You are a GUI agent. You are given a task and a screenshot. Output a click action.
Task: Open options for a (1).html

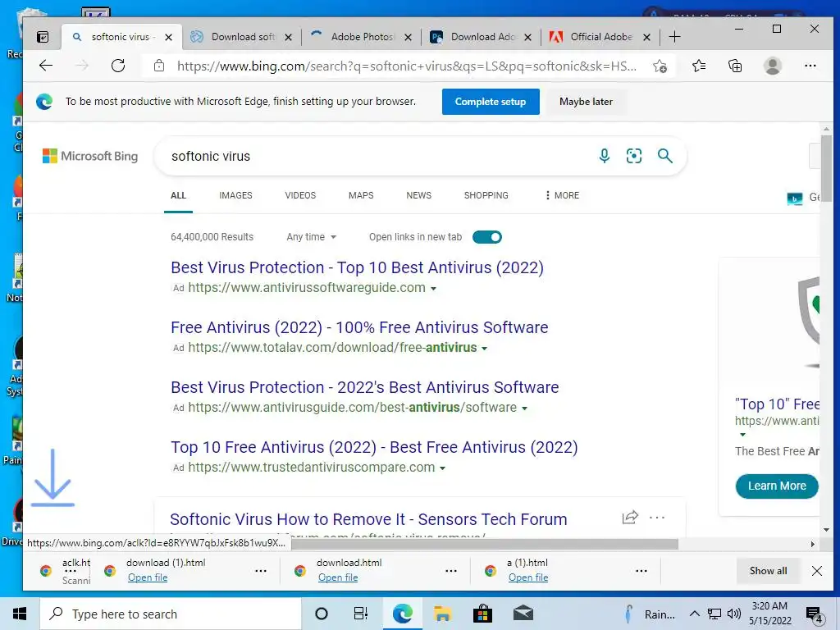coord(641,571)
